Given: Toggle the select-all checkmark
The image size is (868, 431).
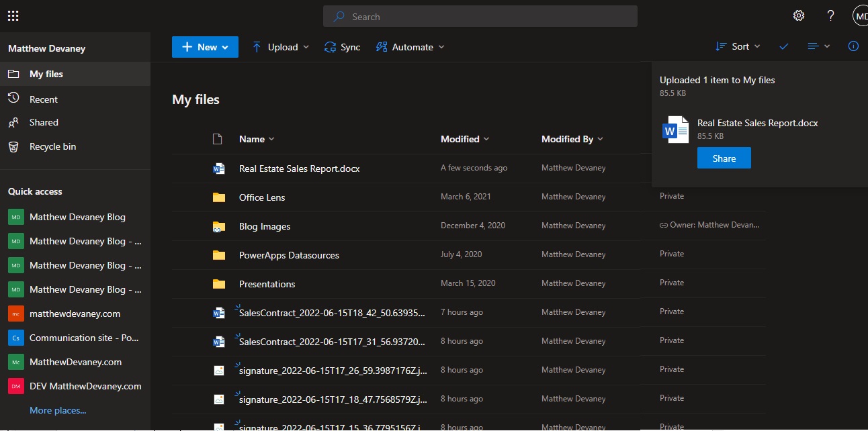Looking at the screenshot, I should click(x=783, y=47).
